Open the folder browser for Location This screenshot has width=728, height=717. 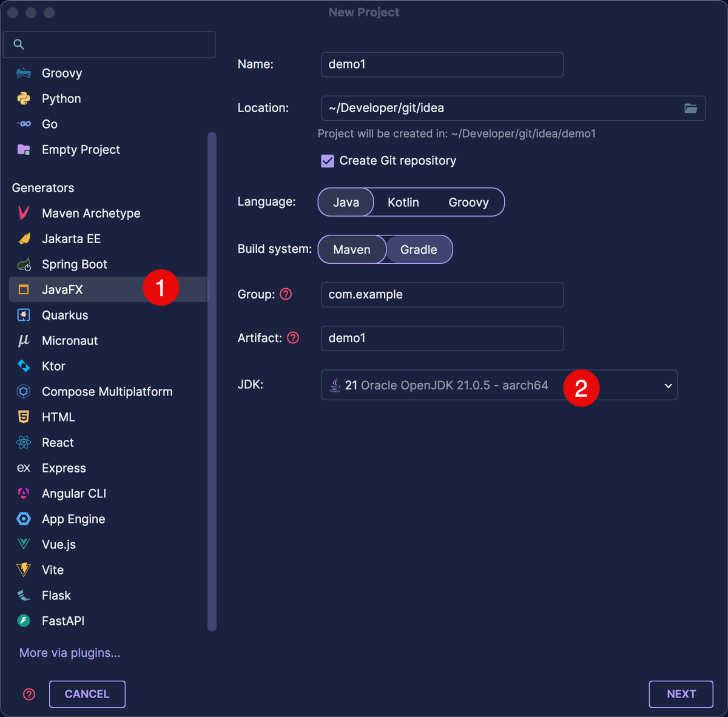pyautogui.click(x=691, y=108)
